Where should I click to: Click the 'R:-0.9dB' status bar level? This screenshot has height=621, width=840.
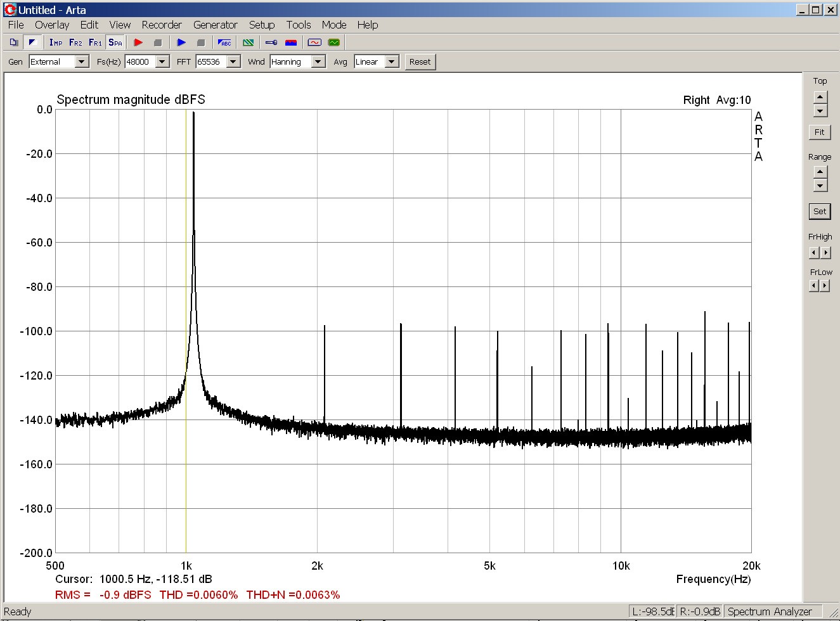click(x=700, y=611)
